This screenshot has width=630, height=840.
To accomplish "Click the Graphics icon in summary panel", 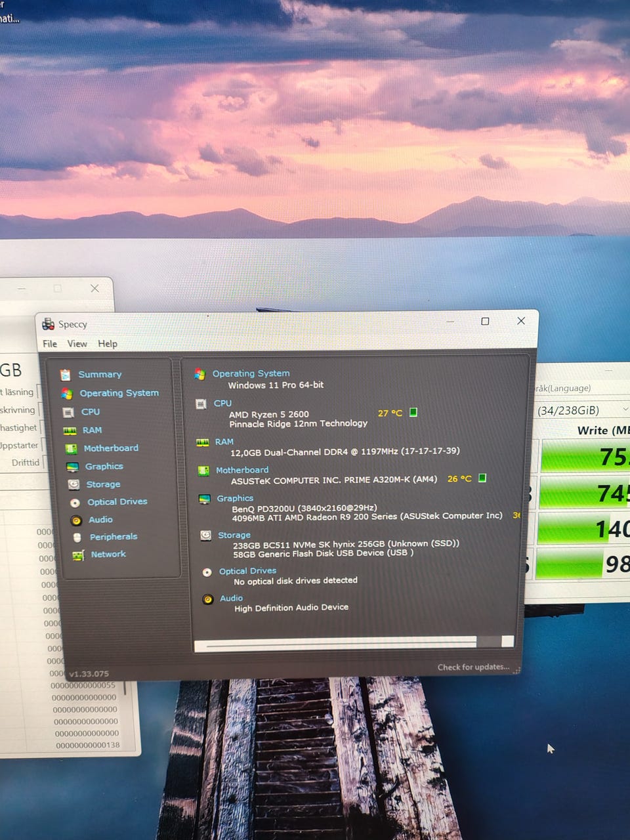I will [x=205, y=499].
